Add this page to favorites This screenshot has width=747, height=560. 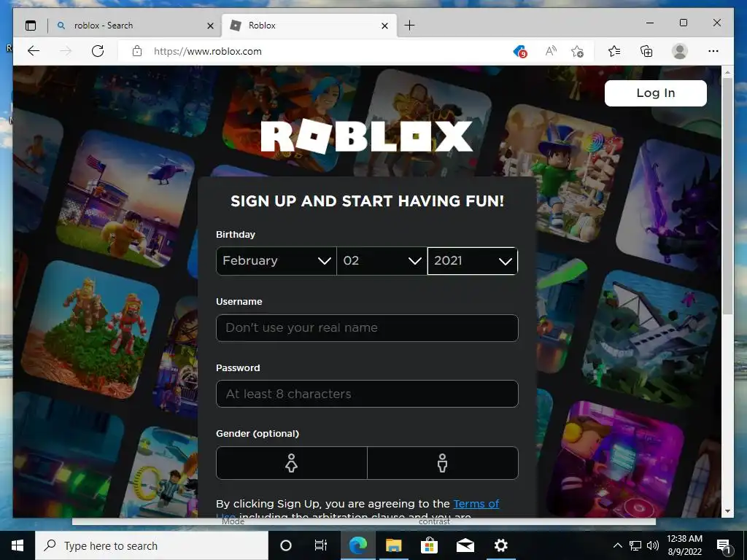[x=578, y=51]
